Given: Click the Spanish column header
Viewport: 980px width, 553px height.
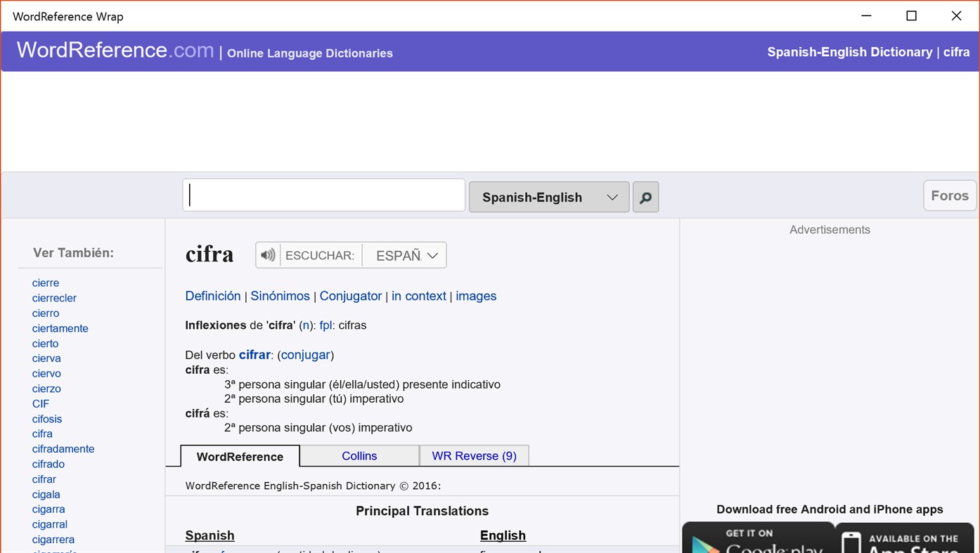Looking at the screenshot, I should (x=209, y=535).
